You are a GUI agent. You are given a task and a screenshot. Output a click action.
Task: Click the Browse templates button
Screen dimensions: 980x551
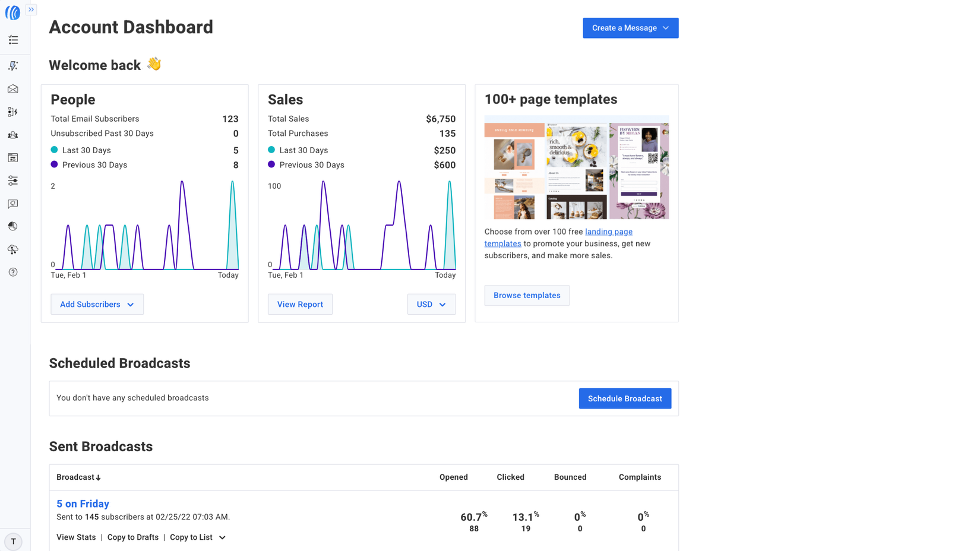527,295
